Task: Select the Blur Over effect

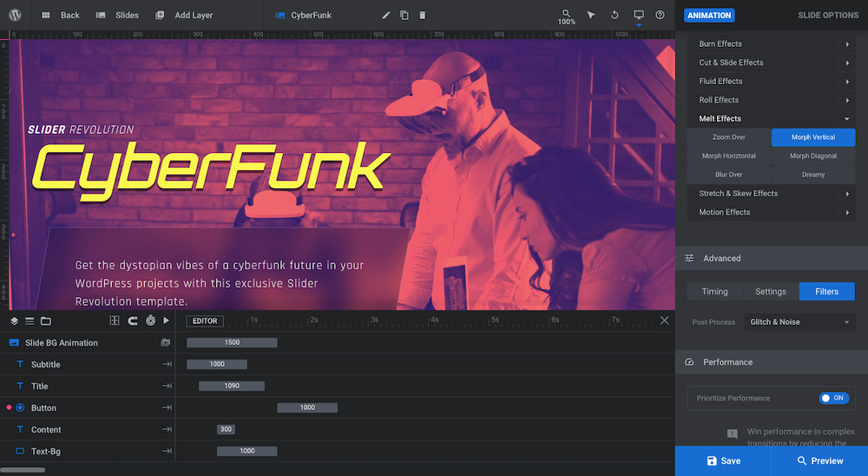Action: (729, 175)
